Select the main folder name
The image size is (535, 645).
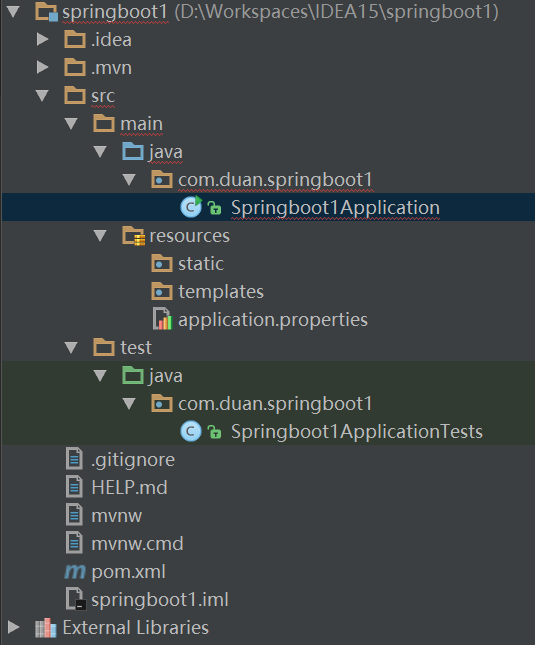141,123
